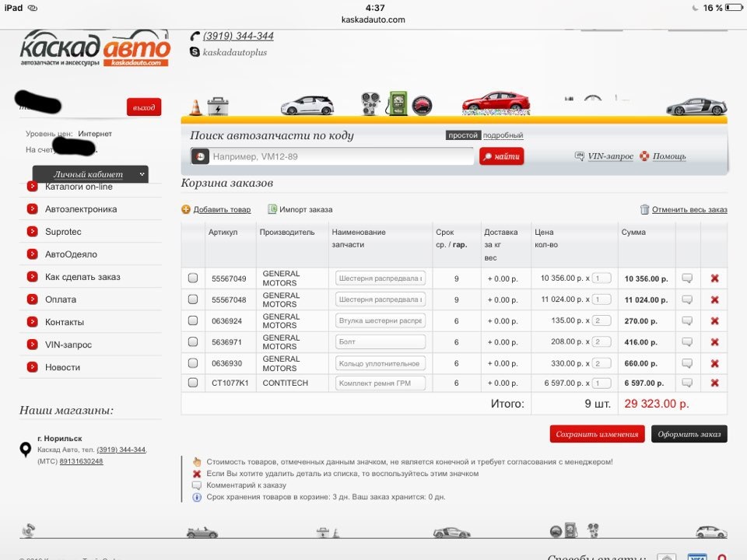Click the Каскад Авто logo

pyautogui.click(x=94, y=48)
